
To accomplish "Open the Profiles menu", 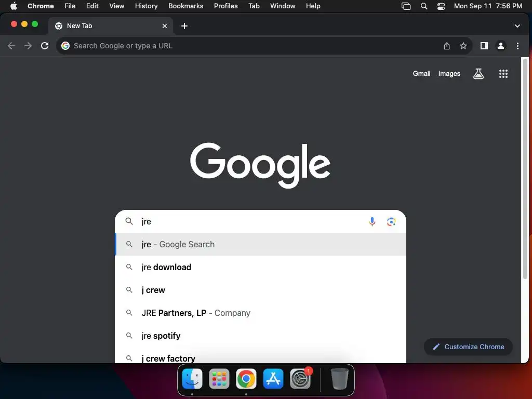I will pos(225,6).
